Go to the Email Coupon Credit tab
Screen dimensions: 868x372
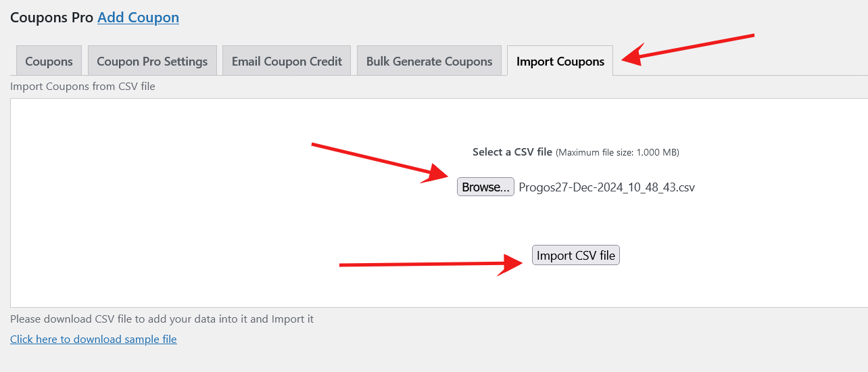287,62
